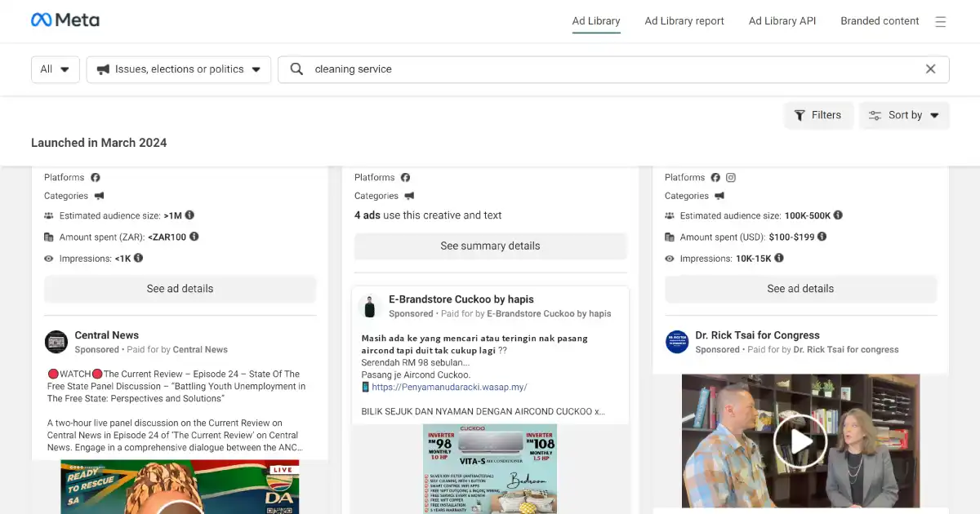Click the Launched in March 2024 heading

coord(99,143)
